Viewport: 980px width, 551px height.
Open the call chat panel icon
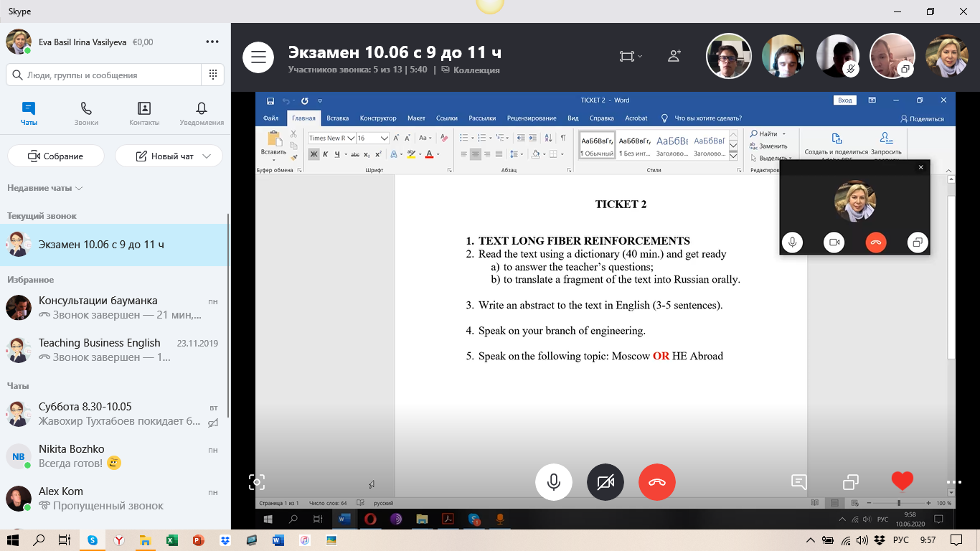[x=799, y=482]
